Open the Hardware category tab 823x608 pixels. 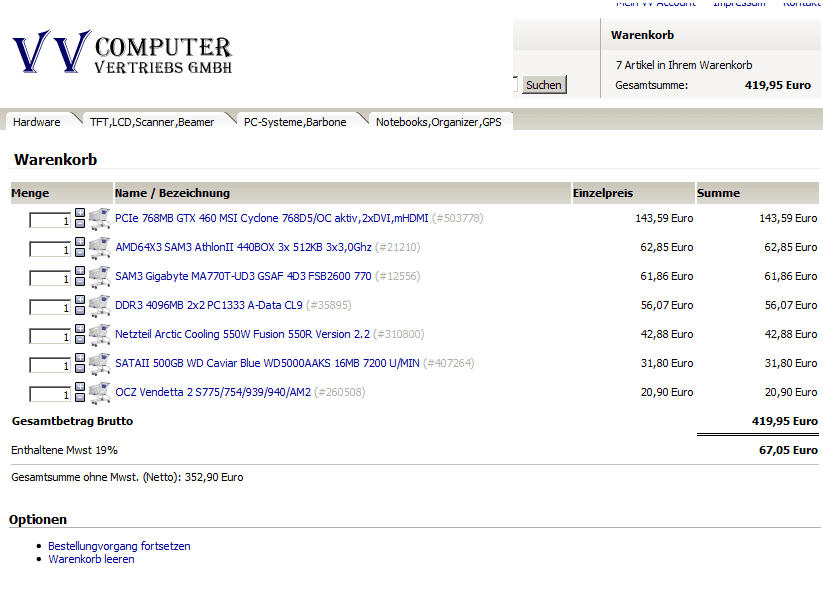coord(37,122)
